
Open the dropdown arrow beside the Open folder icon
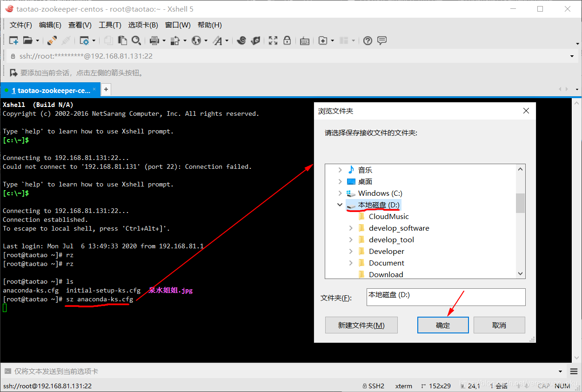[x=38, y=41]
